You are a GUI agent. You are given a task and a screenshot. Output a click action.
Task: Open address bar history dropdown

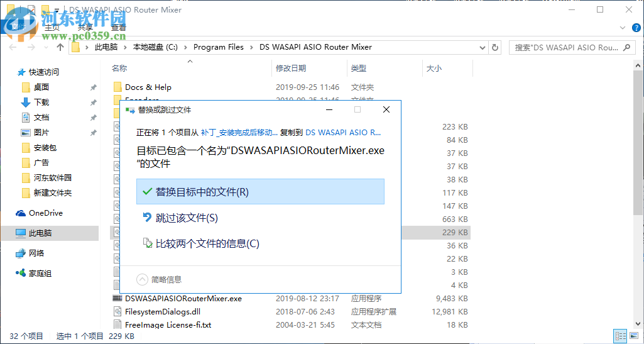click(483, 48)
